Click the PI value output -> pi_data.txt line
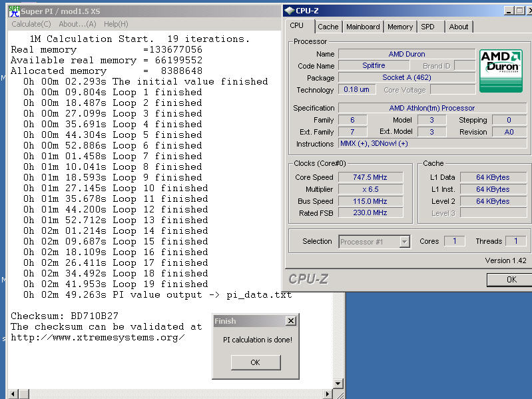 [x=157, y=294]
